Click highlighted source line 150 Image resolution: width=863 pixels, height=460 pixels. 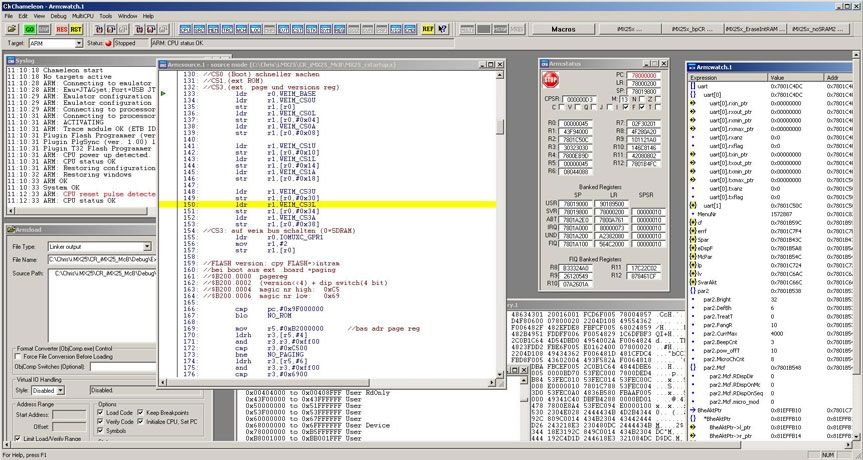point(327,205)
